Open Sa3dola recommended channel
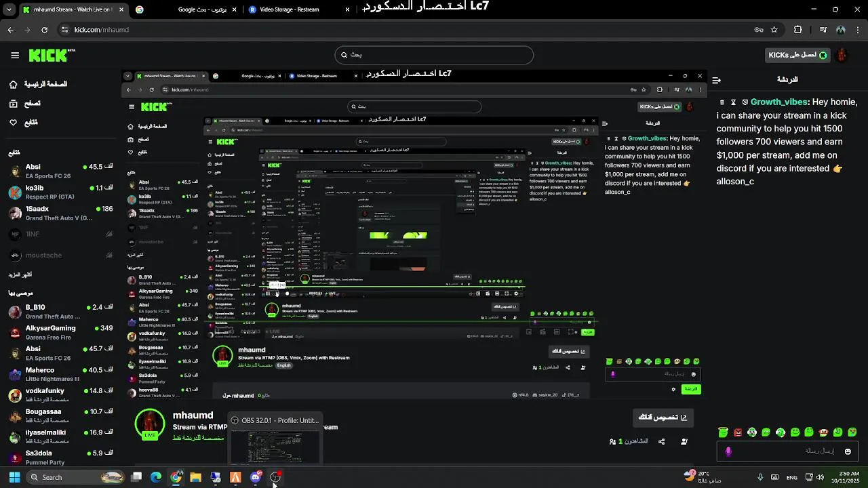The width and height of the screenshot is (868, 488). [x=61, y=457]
